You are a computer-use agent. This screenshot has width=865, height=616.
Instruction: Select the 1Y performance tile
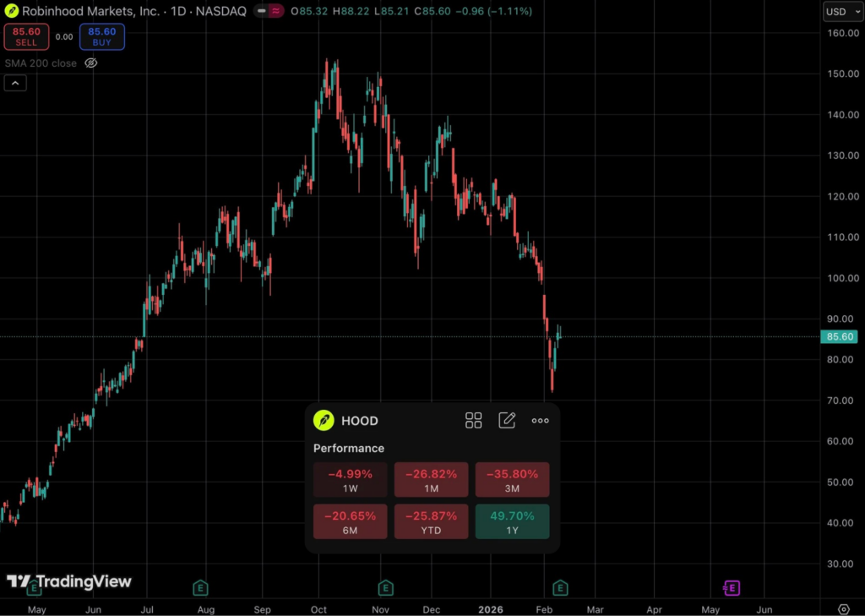pyautogui.click(x=512, y=521)
